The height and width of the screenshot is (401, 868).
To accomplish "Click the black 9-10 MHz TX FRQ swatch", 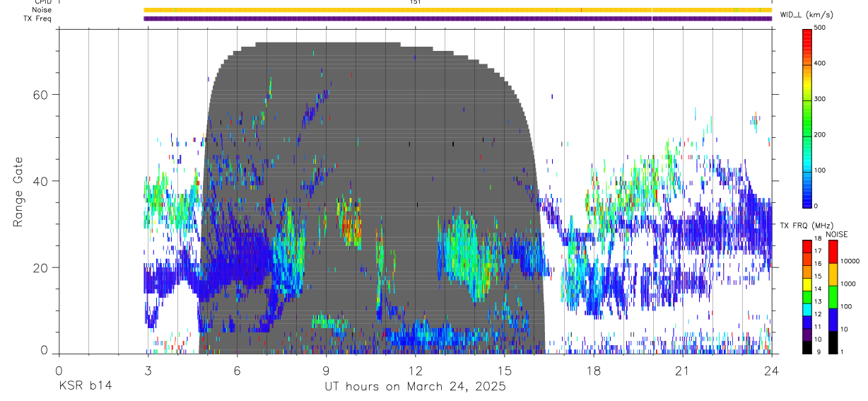I will click(807, 347).
